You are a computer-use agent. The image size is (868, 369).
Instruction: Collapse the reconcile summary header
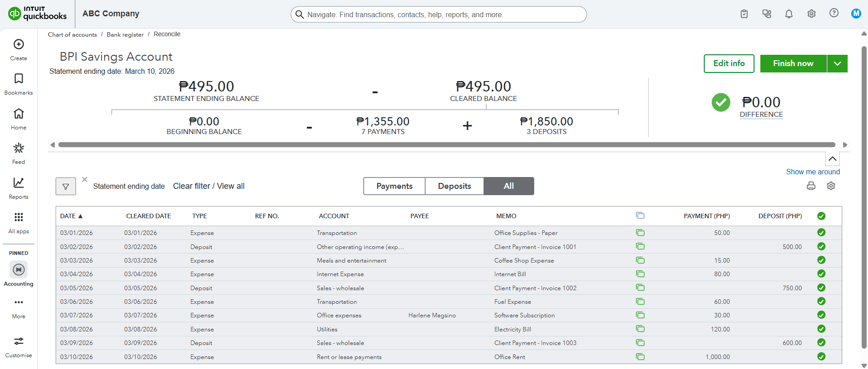click(832, 159)
